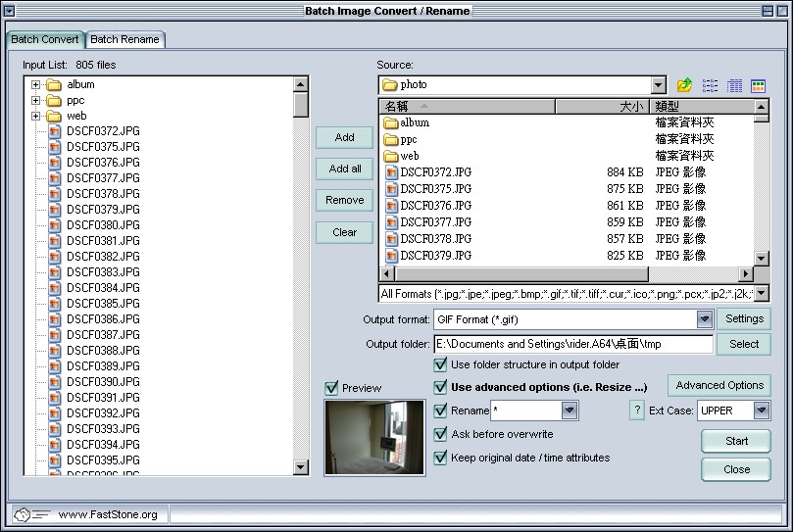
Task: Open Advanced Options
Action: [719, 385]
